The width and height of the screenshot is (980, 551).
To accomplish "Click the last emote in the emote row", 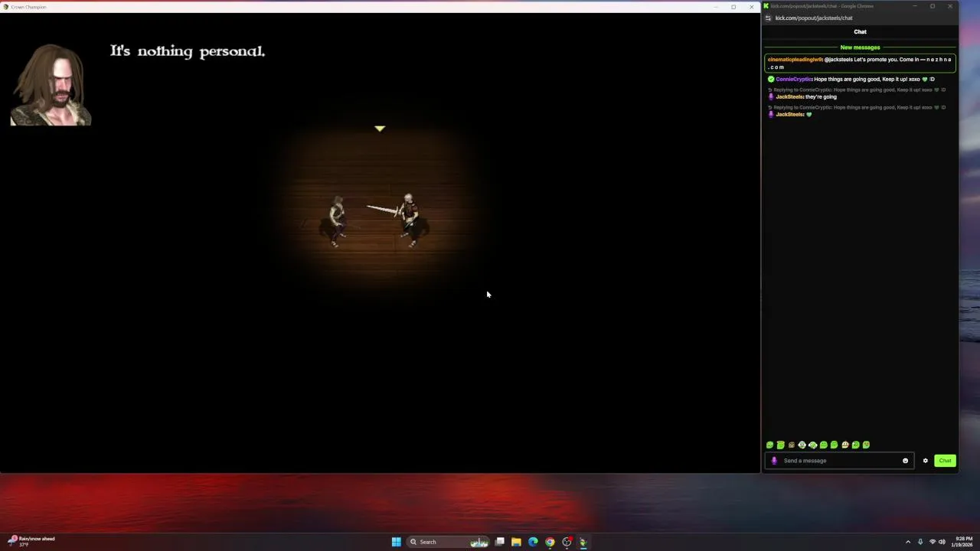I will (x=866, y=445).
